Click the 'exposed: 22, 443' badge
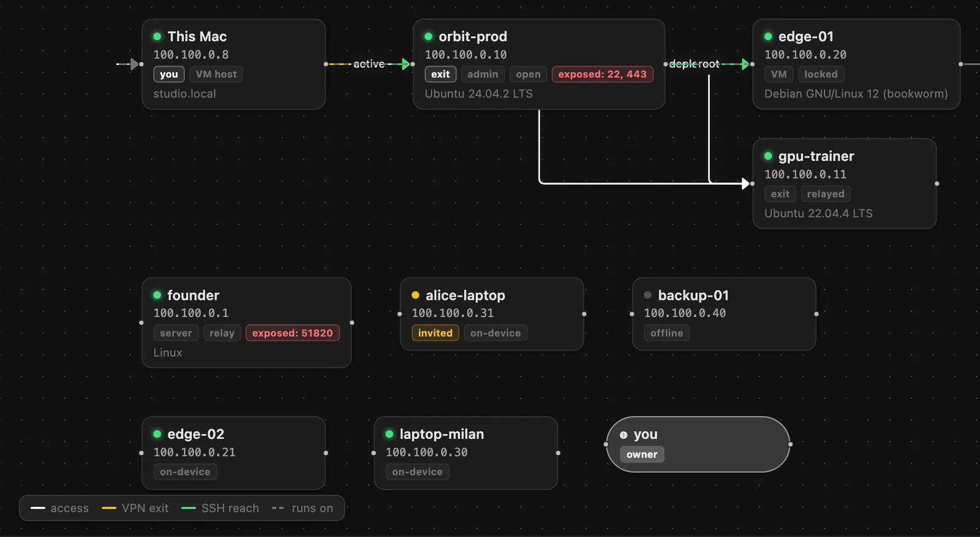Screen dimensions: 980x537 click(603, 74)
